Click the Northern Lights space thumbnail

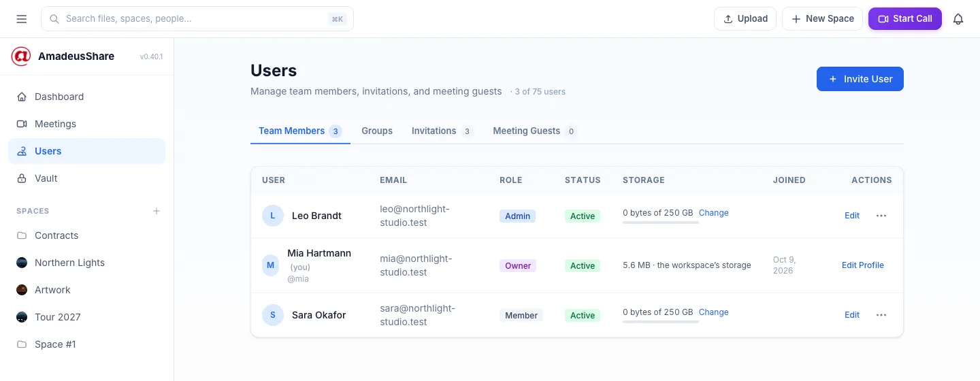tap(22, 263)
